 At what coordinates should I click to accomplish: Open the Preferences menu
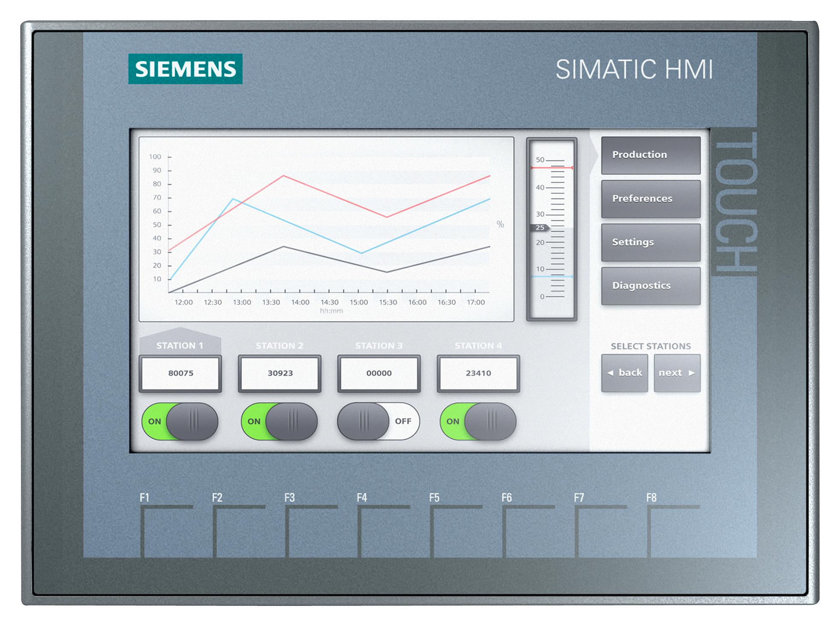[650, 199]
